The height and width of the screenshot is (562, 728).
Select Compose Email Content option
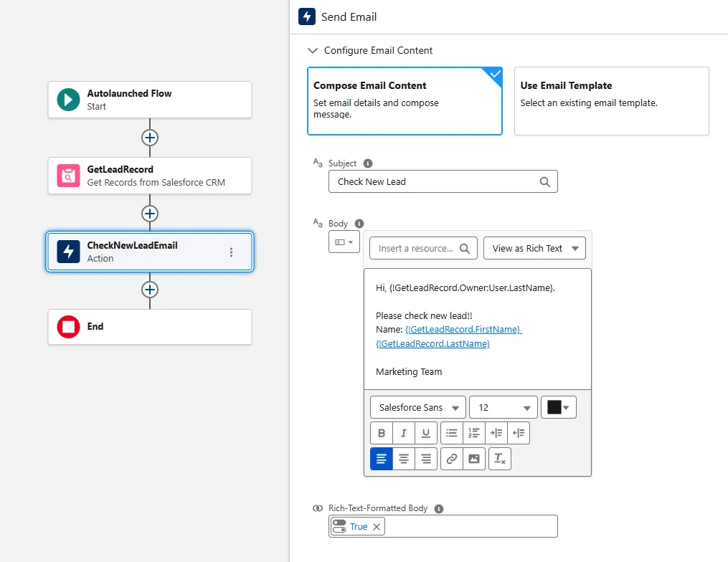[405, 101]
